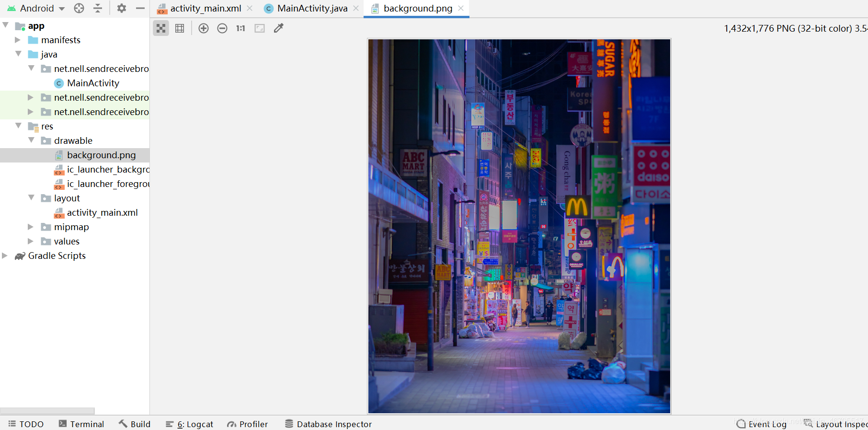This screenshot has height=430, width=868.
Task: Toggle the grid overlay in image viewer
Action: [180, 28]
